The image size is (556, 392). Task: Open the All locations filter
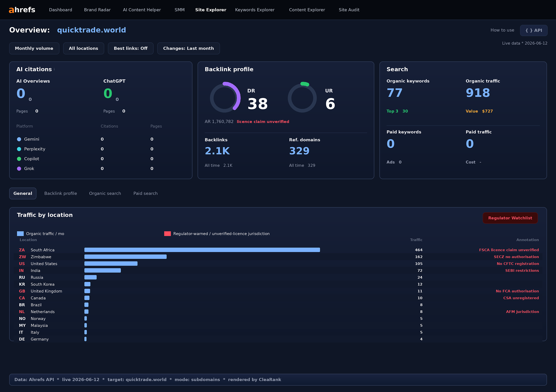click(84, 48)
